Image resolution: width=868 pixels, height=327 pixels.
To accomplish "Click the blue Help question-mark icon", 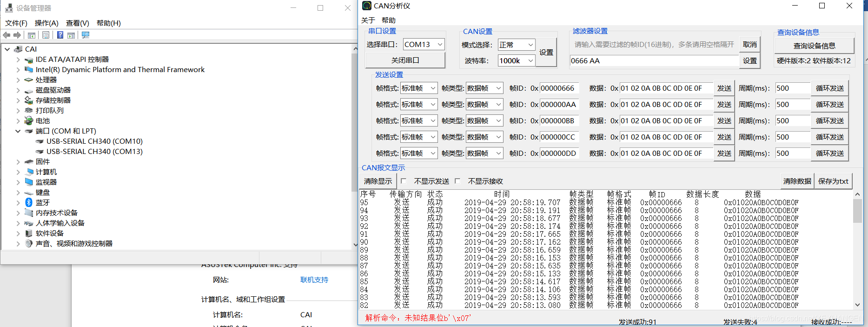I will (x=60, y=35).
